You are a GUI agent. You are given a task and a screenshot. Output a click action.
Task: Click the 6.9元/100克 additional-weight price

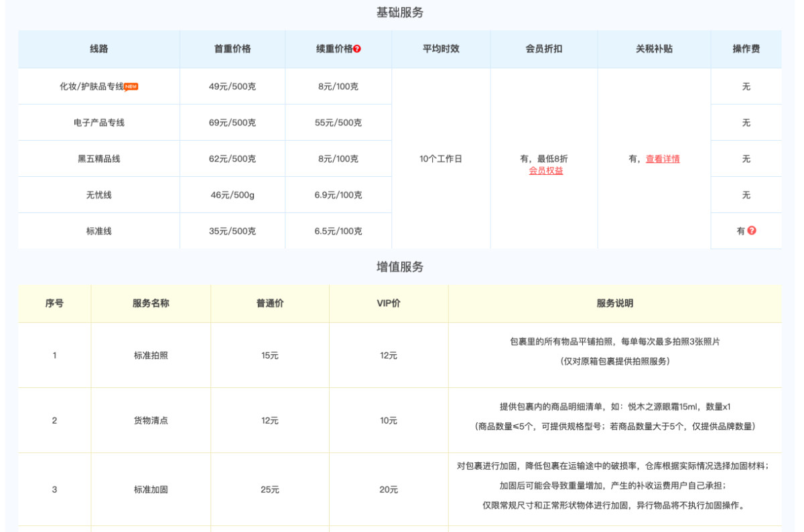[x=338, y=195]
